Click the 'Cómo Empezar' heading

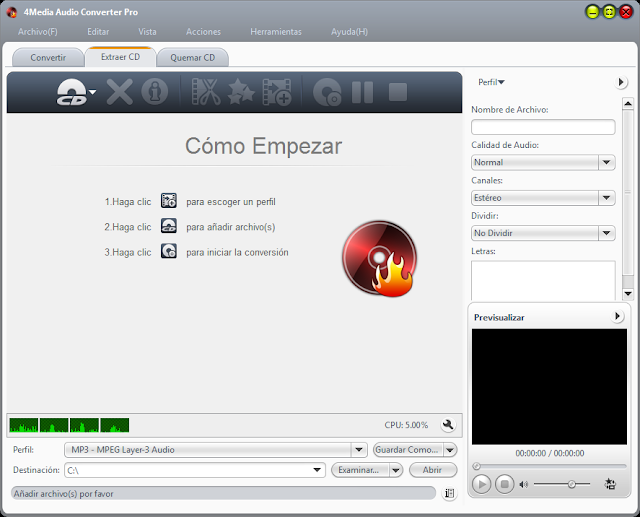[263, 146]
